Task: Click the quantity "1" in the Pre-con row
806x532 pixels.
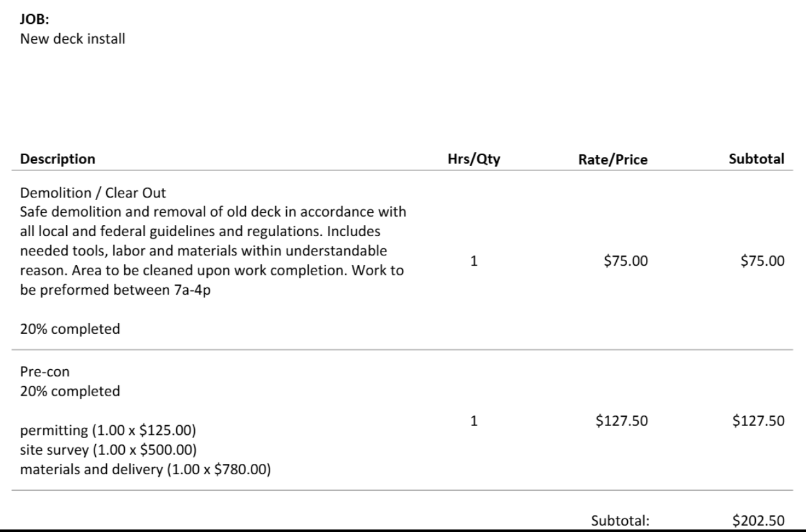Action: pos(473,421)
